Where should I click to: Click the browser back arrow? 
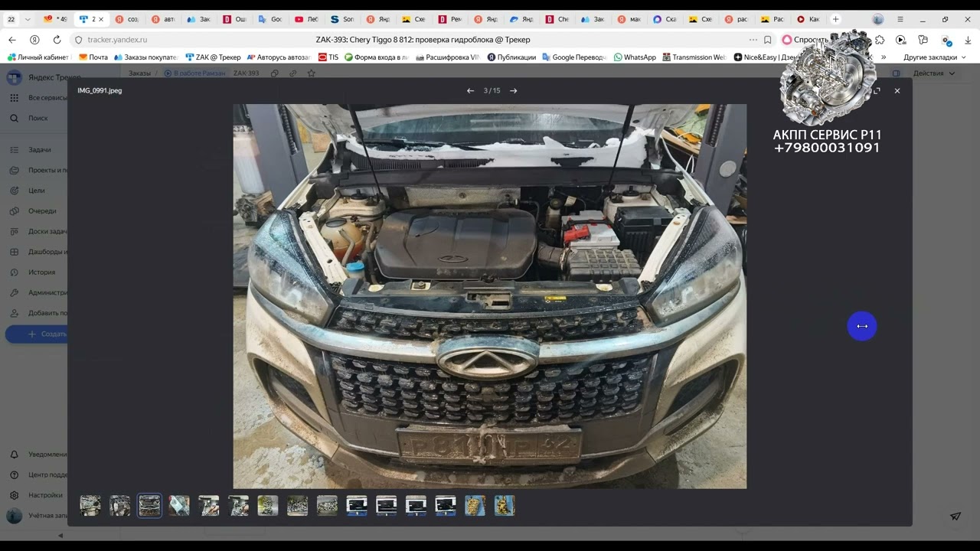[11, 40]
